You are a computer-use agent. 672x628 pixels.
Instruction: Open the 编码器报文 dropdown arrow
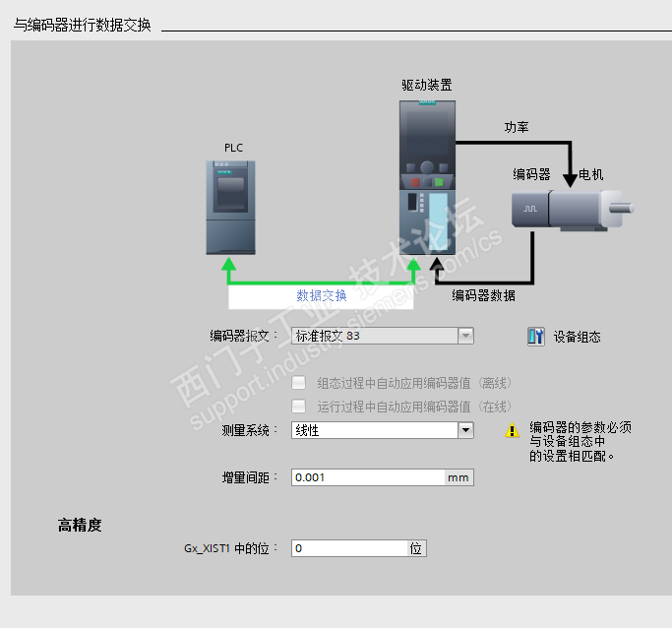tap(465, 336)
